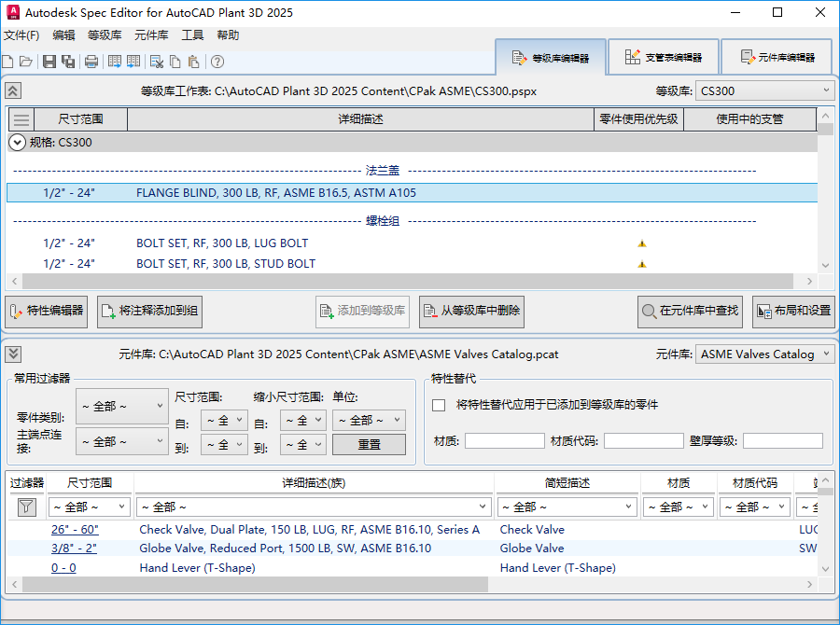Click the Save All double floppy icon
The image size is (840, 625).
[68, 62]
